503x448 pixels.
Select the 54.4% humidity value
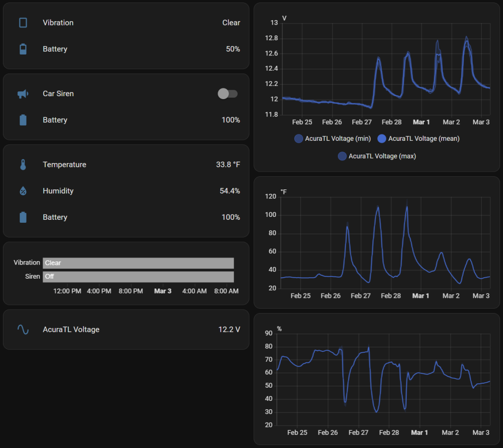point(229,191)
